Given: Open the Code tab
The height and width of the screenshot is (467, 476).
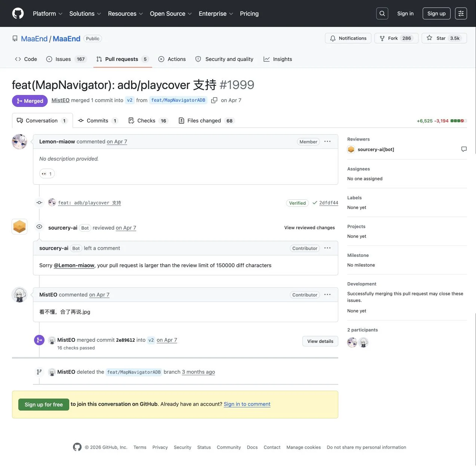Looking at the screenshot, I should point(26,59).
